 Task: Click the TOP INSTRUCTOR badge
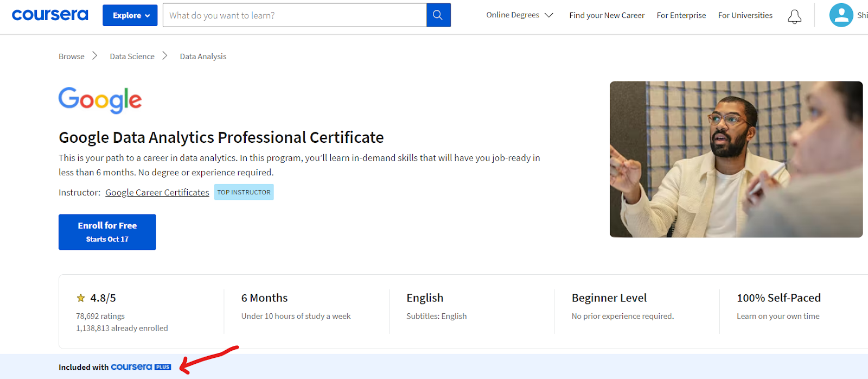[244, 192]
